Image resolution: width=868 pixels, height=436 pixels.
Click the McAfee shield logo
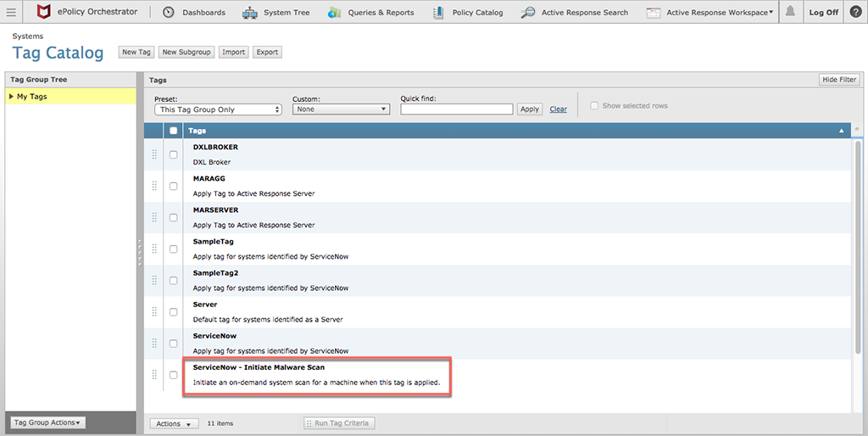coord(43,12)
